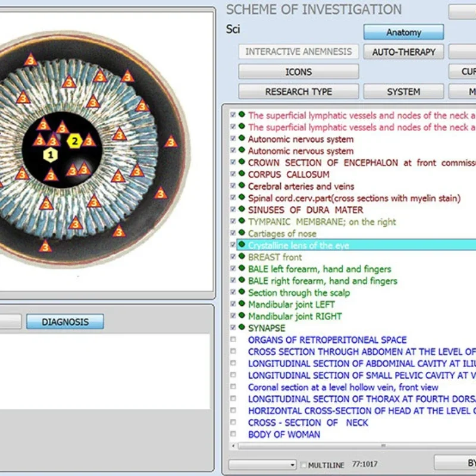Click the SYSTEM button
Viewport: 476px width, 476px height.
pos(403,92)
